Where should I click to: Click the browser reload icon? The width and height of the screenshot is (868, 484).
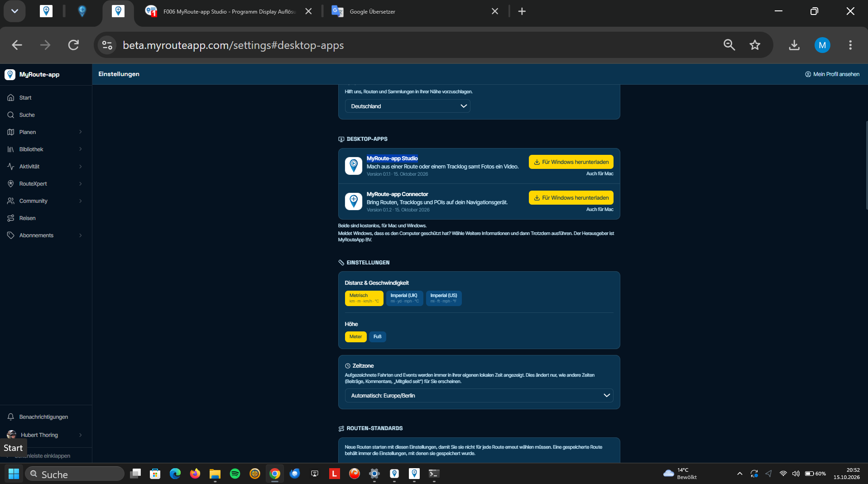point(73,45)
